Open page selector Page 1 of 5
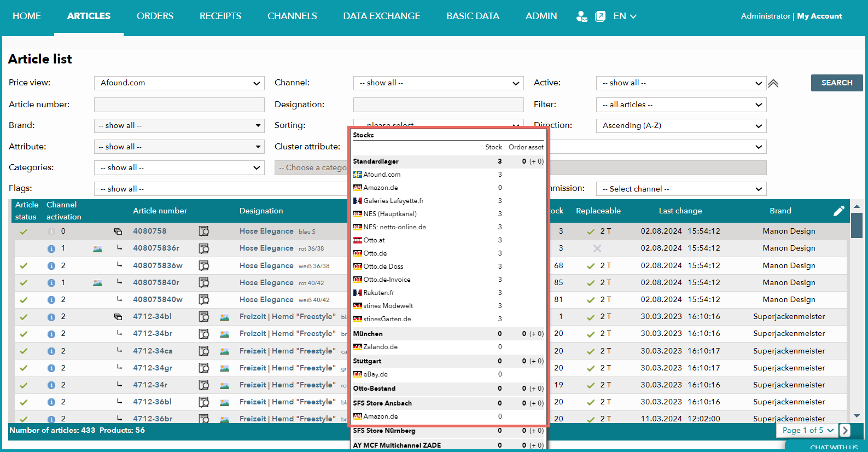Image resolution: width=868 pixels, height=452 pixels. [x=806, y=430]
